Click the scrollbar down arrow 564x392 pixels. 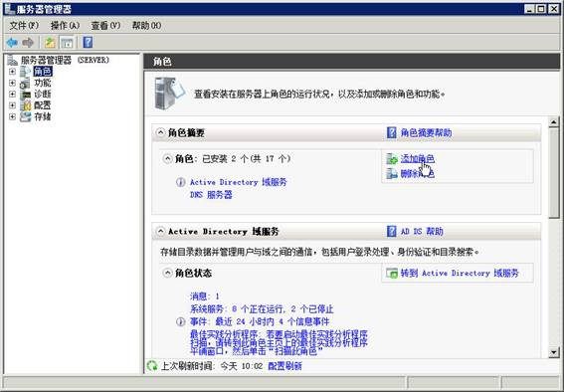click(x=554, y=352)
